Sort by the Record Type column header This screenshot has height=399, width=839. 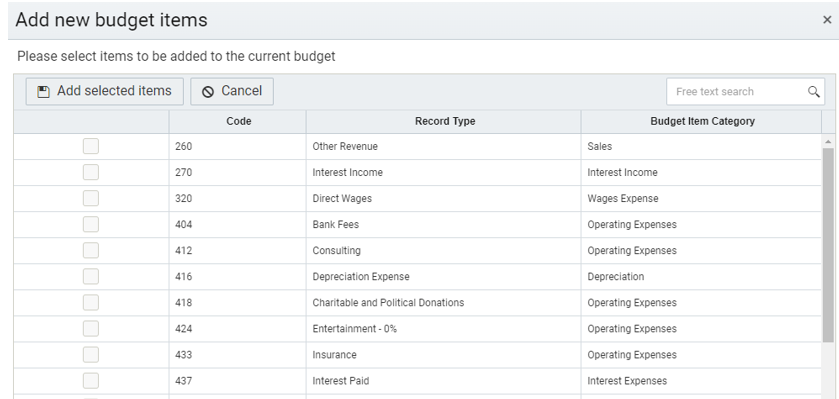pos(444,121)
